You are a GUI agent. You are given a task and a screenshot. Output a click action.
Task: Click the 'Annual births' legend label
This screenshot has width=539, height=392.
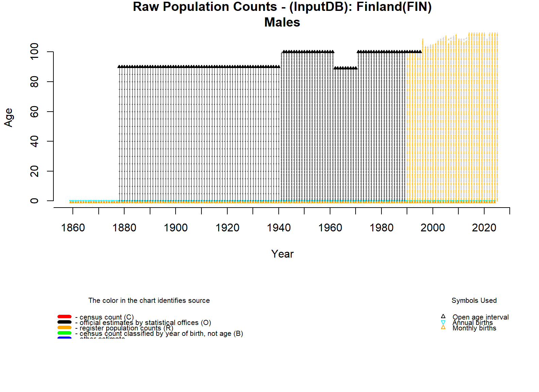coord(473,322)
